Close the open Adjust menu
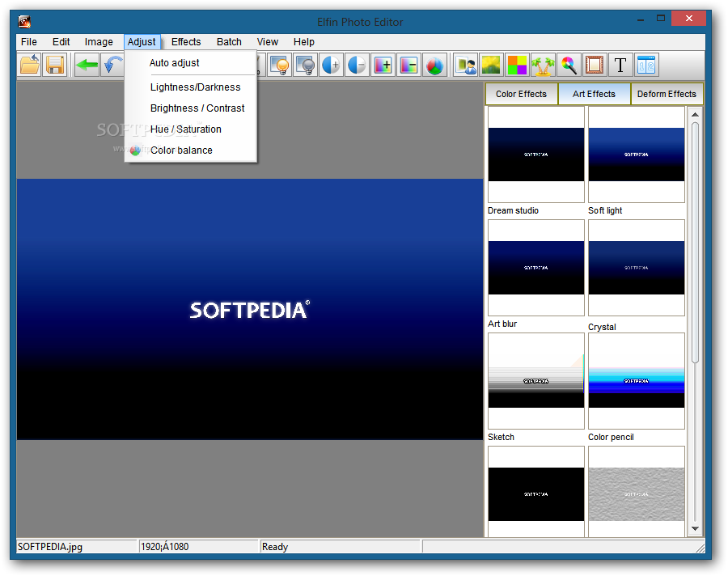The height and width of the screenshot is (576, 728). click(142, 42)
